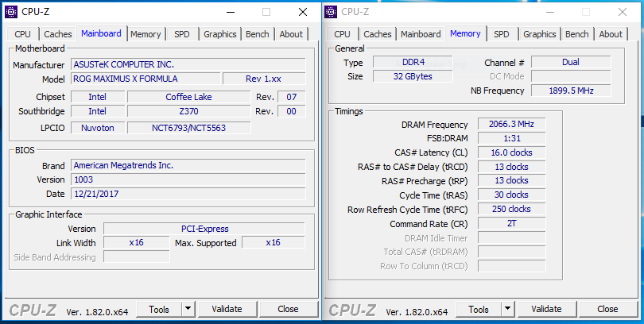This screenshot has width=644, height=324.
Task: Open the Bench tab in the Mainboard window
Action: click(x=258, y=34)
